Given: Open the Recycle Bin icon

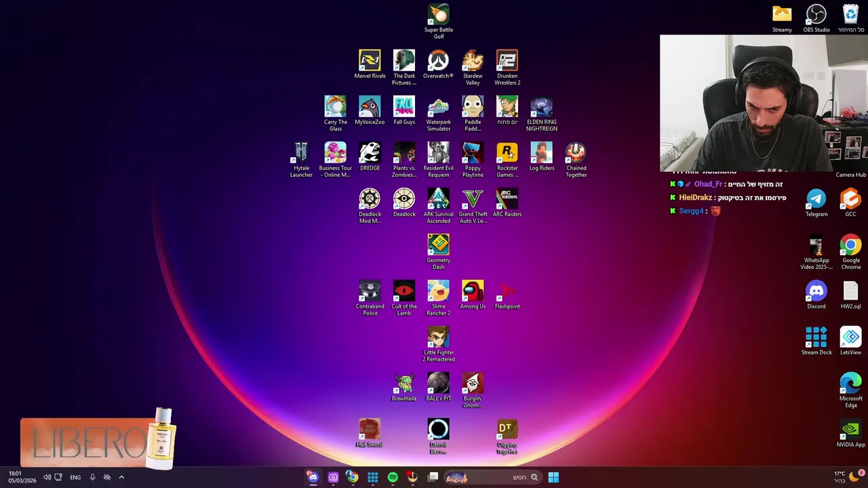Looking at the screenshot, I should click(x=850, y=18).
